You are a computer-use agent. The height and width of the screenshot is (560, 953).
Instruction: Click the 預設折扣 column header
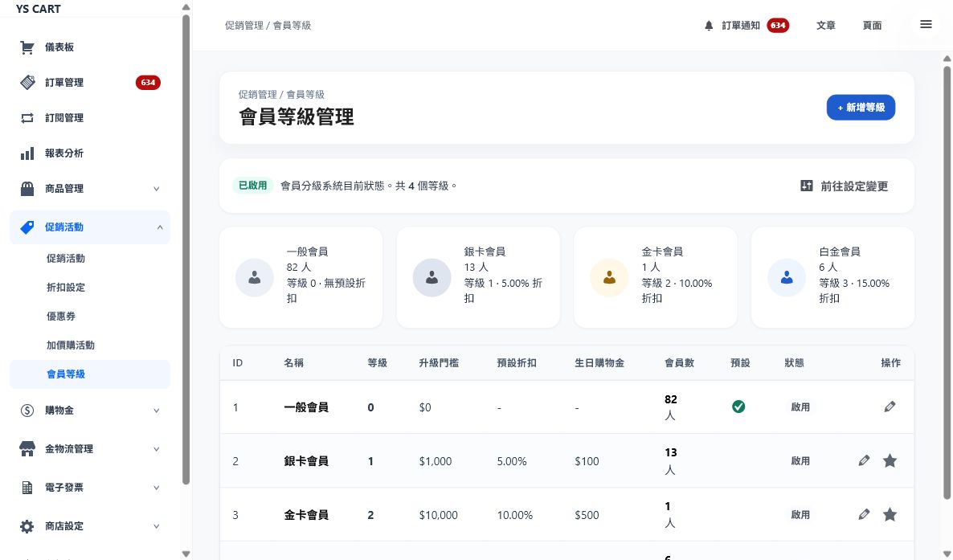[517, 363]
